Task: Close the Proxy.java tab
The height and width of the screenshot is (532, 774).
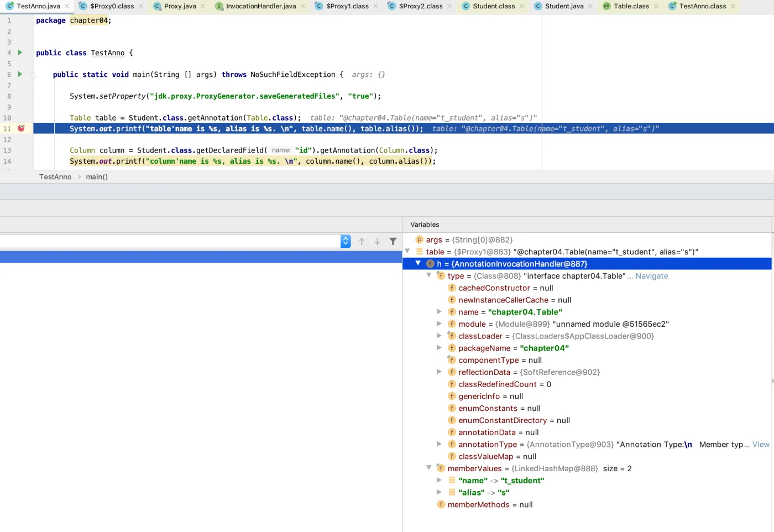Action: click(202, 6)
